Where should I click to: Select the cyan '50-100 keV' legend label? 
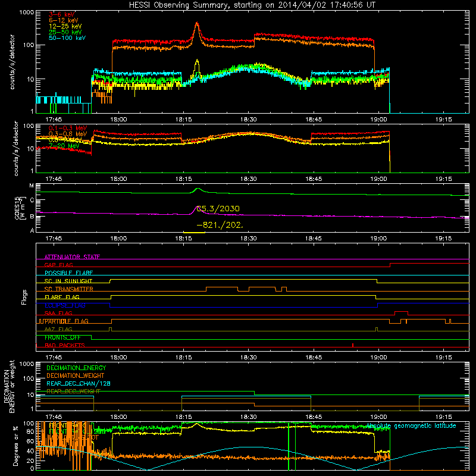click(x=67, y=38)
